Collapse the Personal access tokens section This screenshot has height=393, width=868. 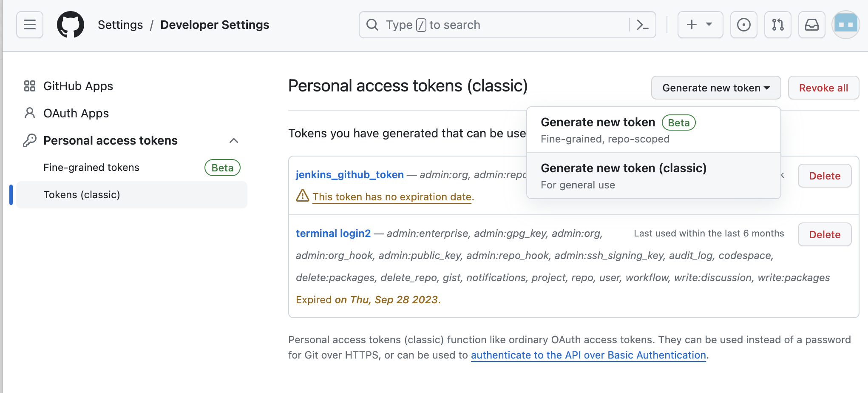pyautogui.click(x=234, y=140)
